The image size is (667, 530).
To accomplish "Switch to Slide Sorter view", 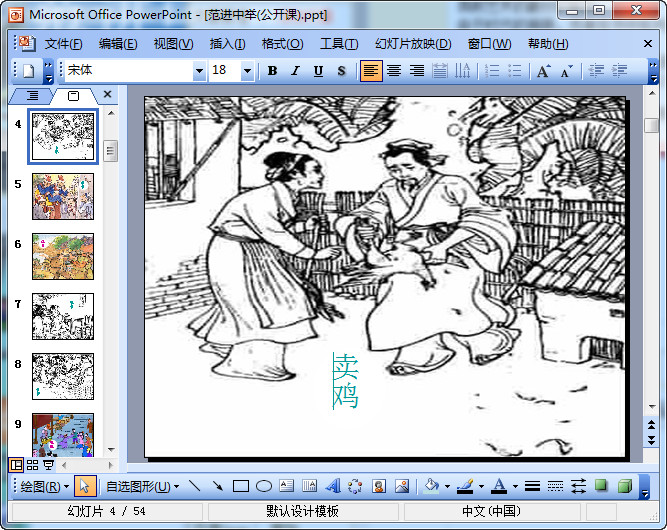I will tap(32, 465).
